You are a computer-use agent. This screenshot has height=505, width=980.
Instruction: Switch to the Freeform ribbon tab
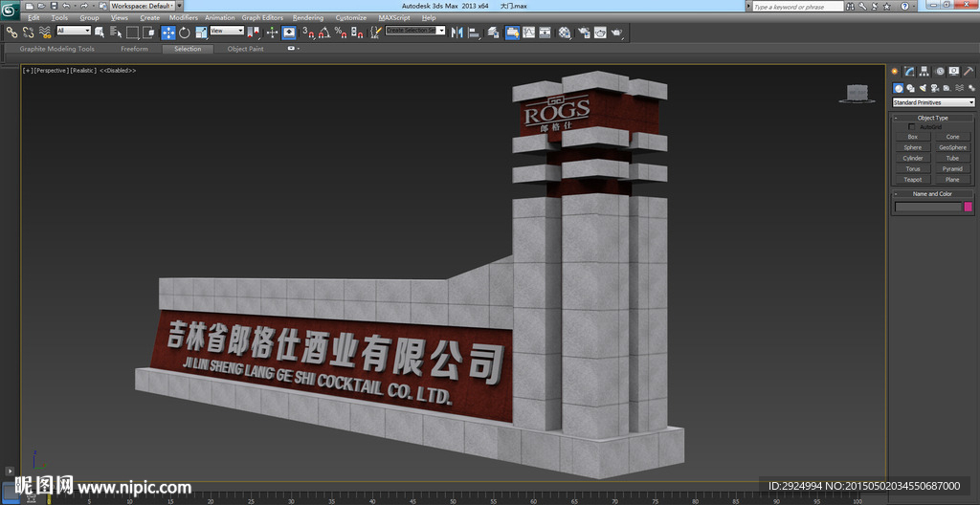134,49
